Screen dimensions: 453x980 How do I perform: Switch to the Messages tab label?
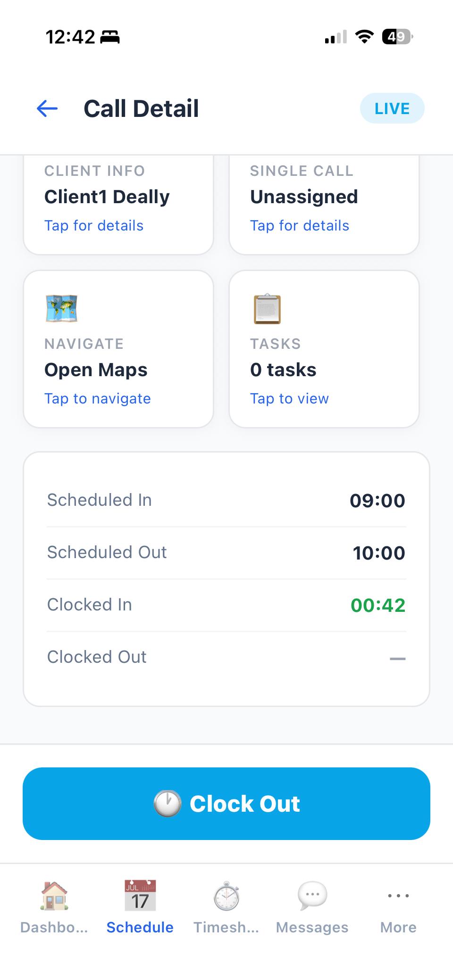tap(312, 928)
